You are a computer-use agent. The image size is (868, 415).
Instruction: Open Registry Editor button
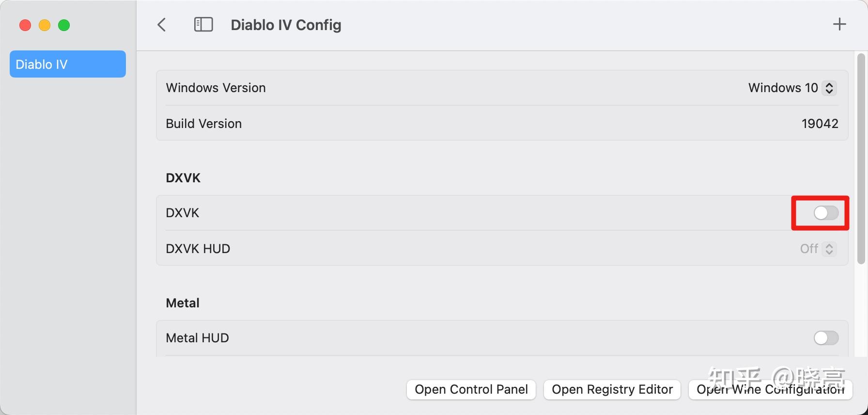point(612,389)
